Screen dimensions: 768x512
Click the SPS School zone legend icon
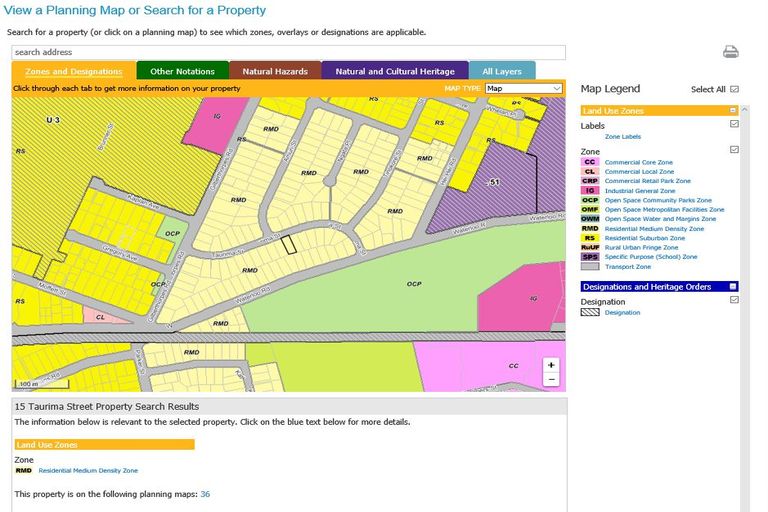click(590, 257)
